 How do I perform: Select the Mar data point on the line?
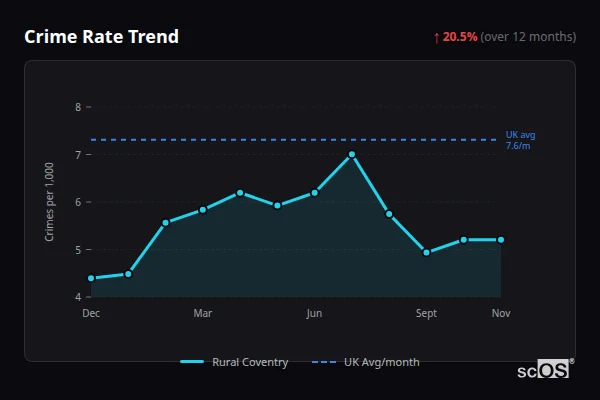point(203,210)
